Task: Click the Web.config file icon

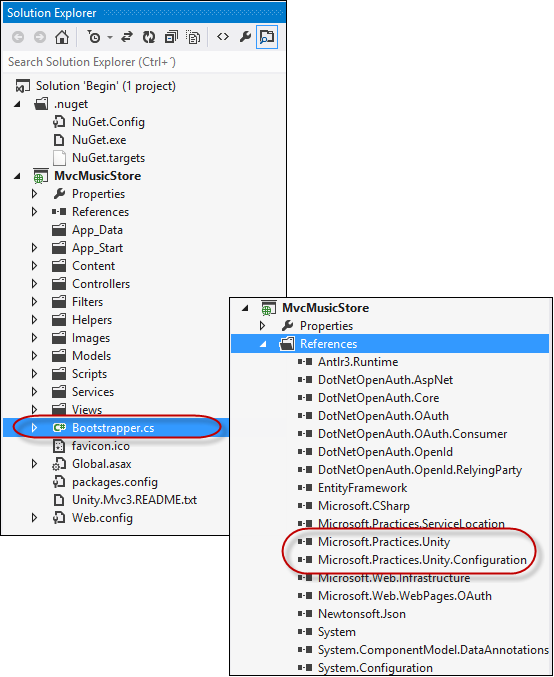Action: click(x=59, y=518)
